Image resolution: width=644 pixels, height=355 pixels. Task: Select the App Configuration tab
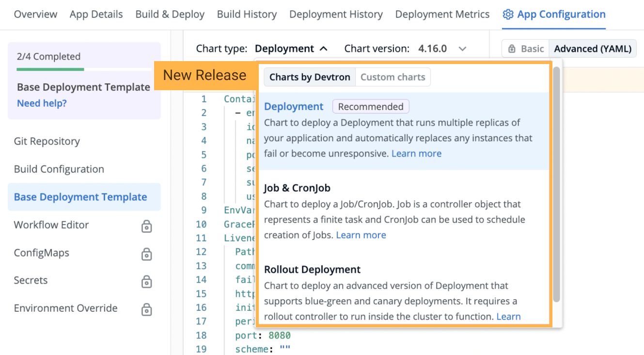point(554,15)
